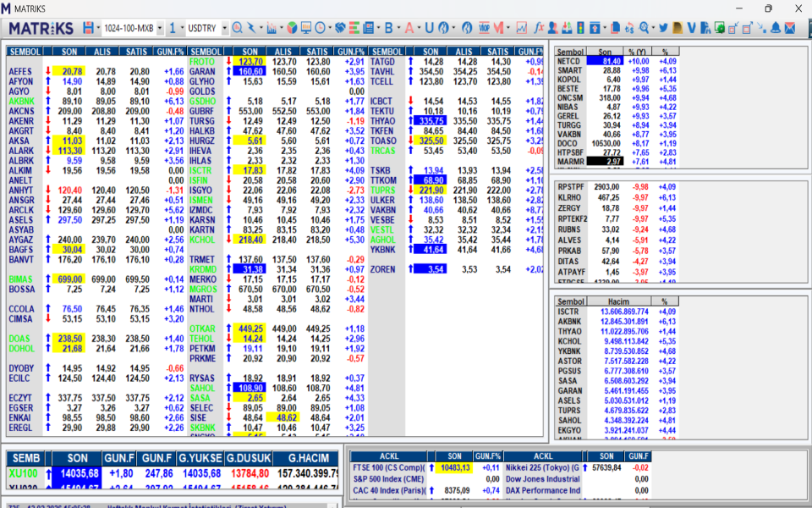Viewport: 812px width, 508px height.
Task: Select the XU100 index row
Action: [x=24, y=473]
